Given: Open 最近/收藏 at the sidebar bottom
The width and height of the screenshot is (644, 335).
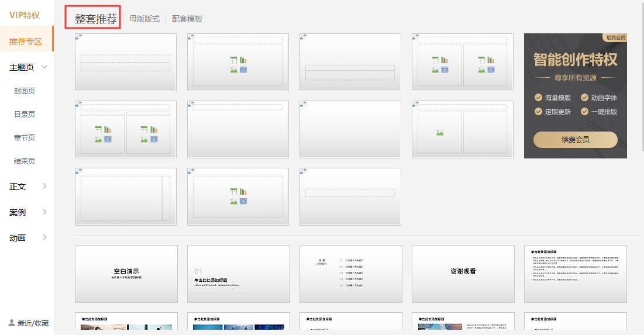Looking at the screenshot, I should click(33, 323).
